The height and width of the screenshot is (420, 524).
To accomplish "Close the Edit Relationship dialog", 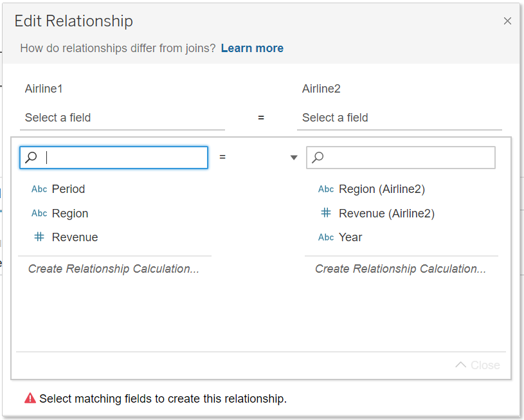I will (x=507, y=21).
